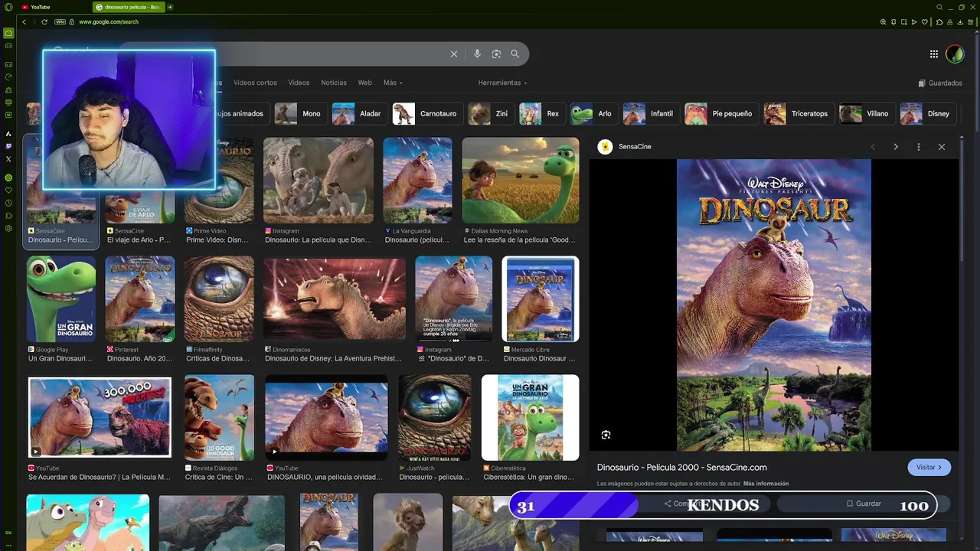Open large Dinosaur poster preview image
The width and height of the screenshot is (980, 551).
[774, 305]
